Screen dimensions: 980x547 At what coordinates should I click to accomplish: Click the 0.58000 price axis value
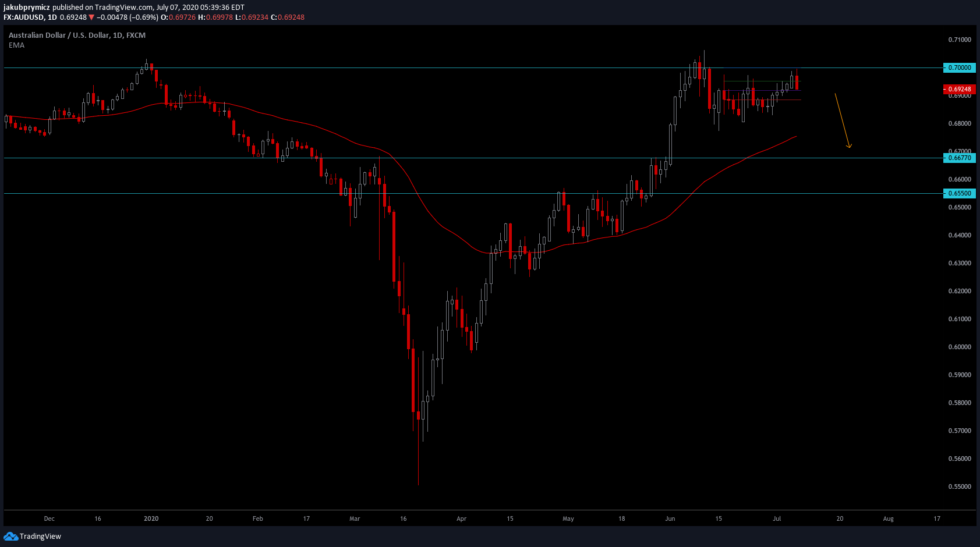coord(960,403)
